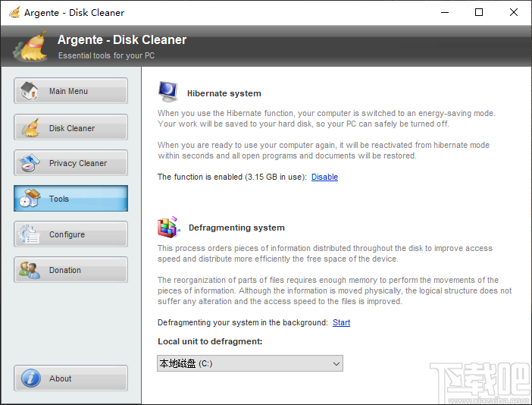Click the broom icon on Disk Cleaner
This screenshot has height=405, width=532.
pos(30,127)
